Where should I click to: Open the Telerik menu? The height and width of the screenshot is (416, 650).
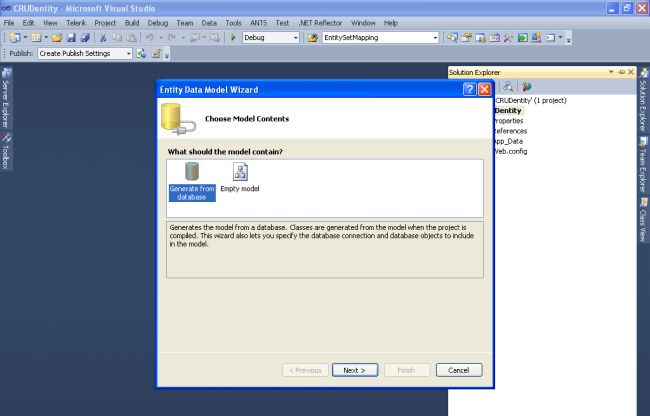click(76, 23)
